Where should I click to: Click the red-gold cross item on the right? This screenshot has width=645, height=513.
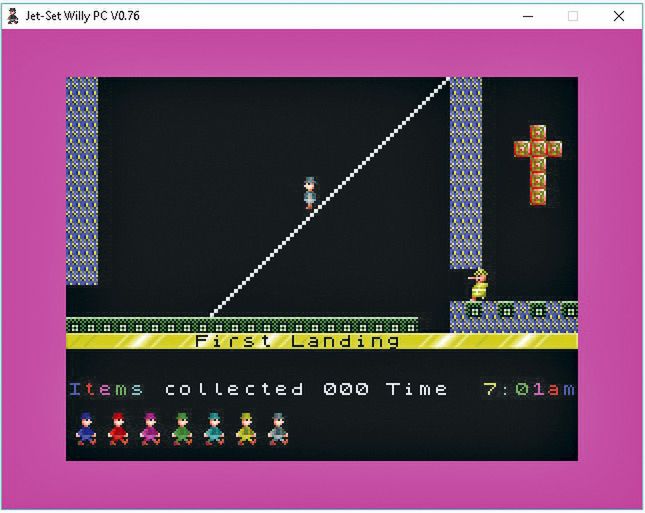coord(538,165)
